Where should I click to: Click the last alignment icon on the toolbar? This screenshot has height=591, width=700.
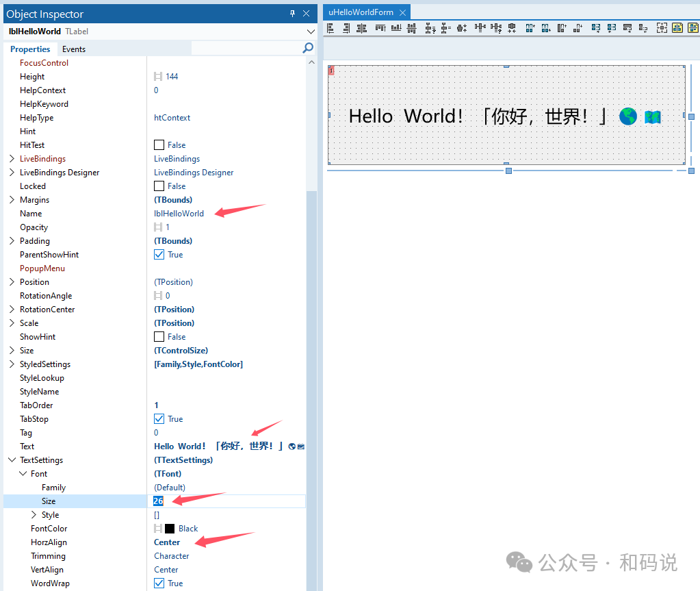(x=692, y=27)
